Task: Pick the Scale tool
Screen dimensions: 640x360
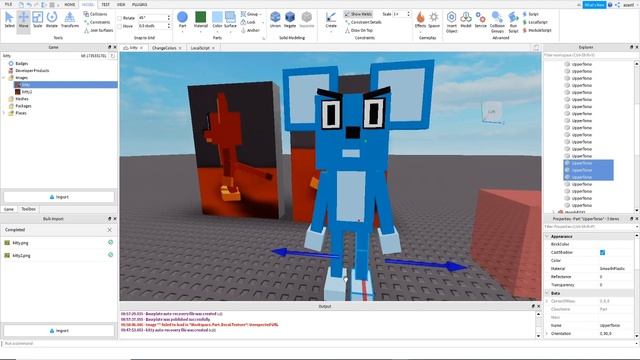Action: (38, 20)
